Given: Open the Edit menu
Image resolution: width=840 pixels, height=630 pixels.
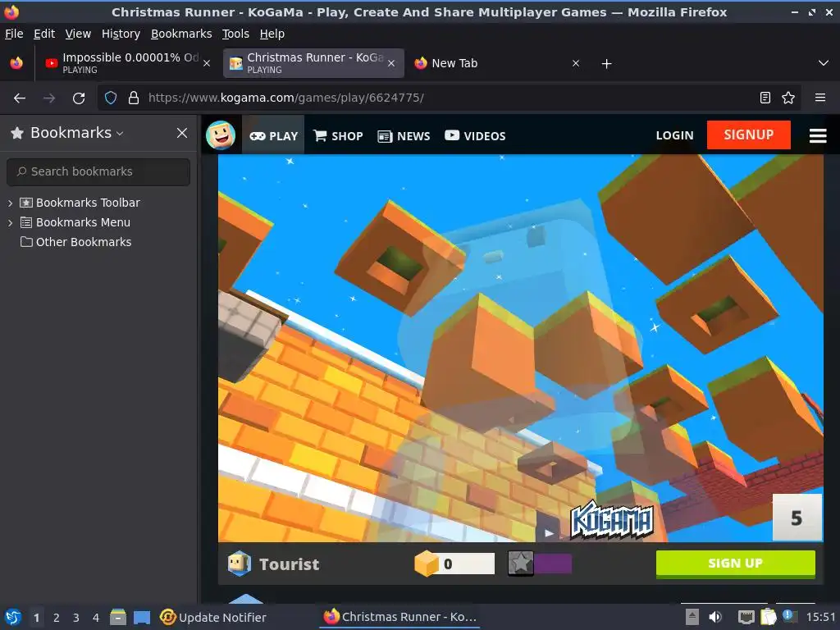Looking at the screenshot, I should (44, 34).
